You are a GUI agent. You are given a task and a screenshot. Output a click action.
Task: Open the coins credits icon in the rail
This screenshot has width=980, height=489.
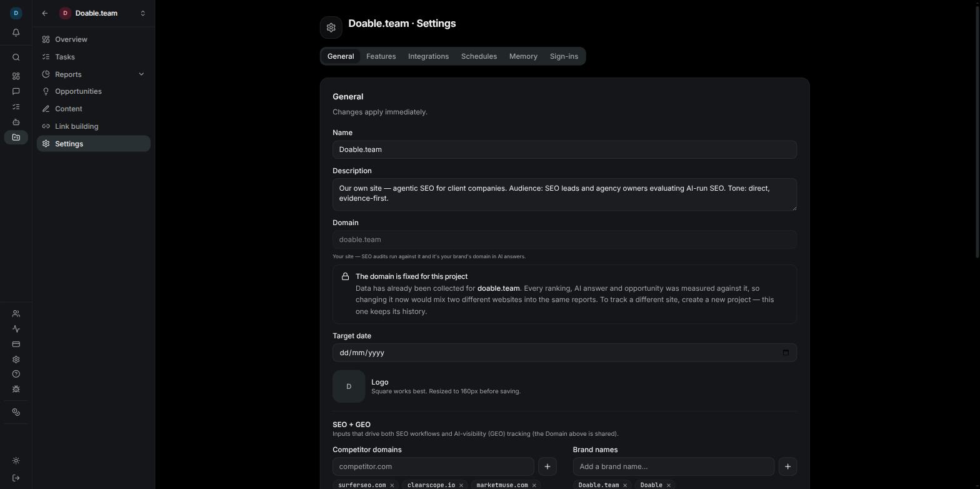pyautogui.click(x=16, y=412)
